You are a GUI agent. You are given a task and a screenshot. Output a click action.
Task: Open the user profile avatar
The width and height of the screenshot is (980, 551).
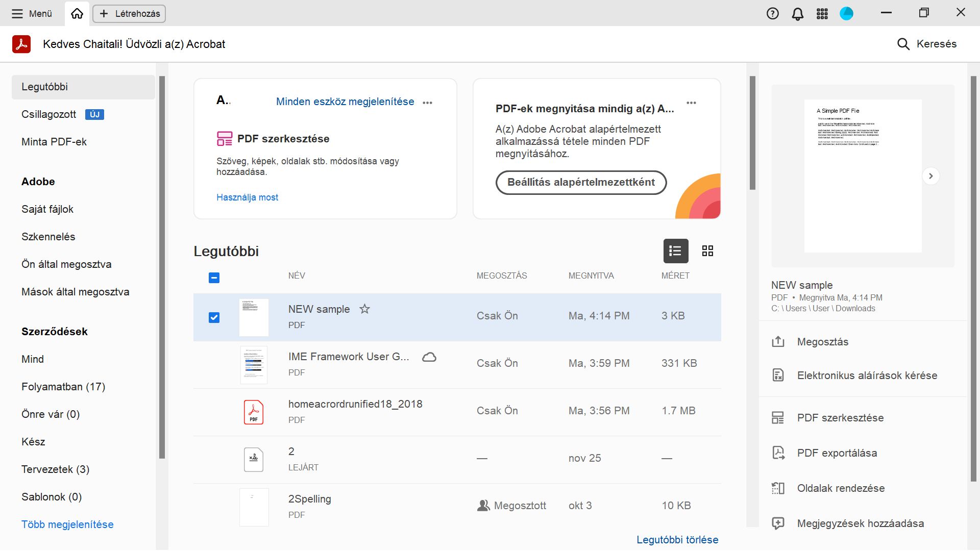pyautogui.click(x=846, y=14)
